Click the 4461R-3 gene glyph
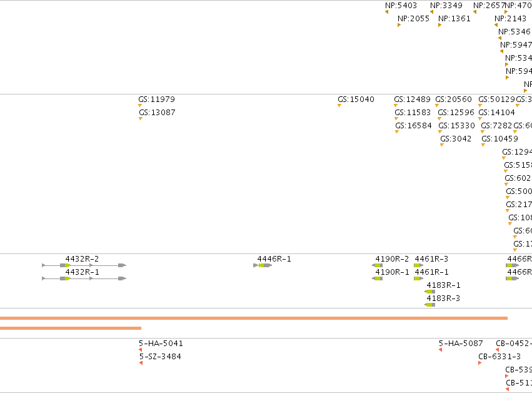The height and width of the screenshot is (393, 532). pyautogui.click(x=419, y=265)
